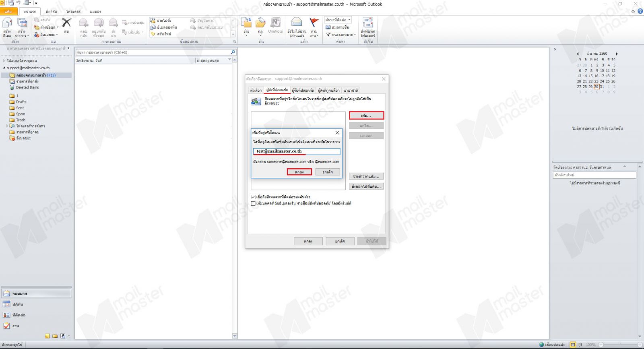Screen dimensions: 644x349
Task: Toggle the trust contacts e-mail checkbox (เชื่อถืออีเมลจากที่ติดต่อ)
Action: click(x=253, y=197)
